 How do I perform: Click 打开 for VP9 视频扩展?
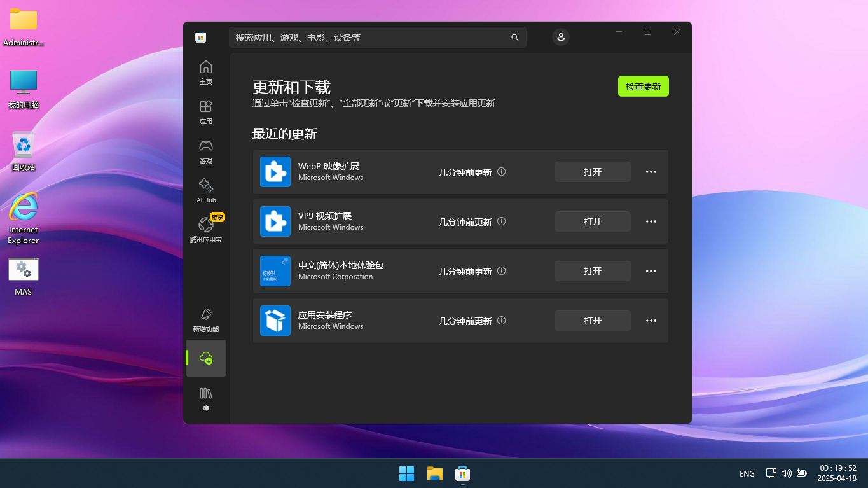593,221
